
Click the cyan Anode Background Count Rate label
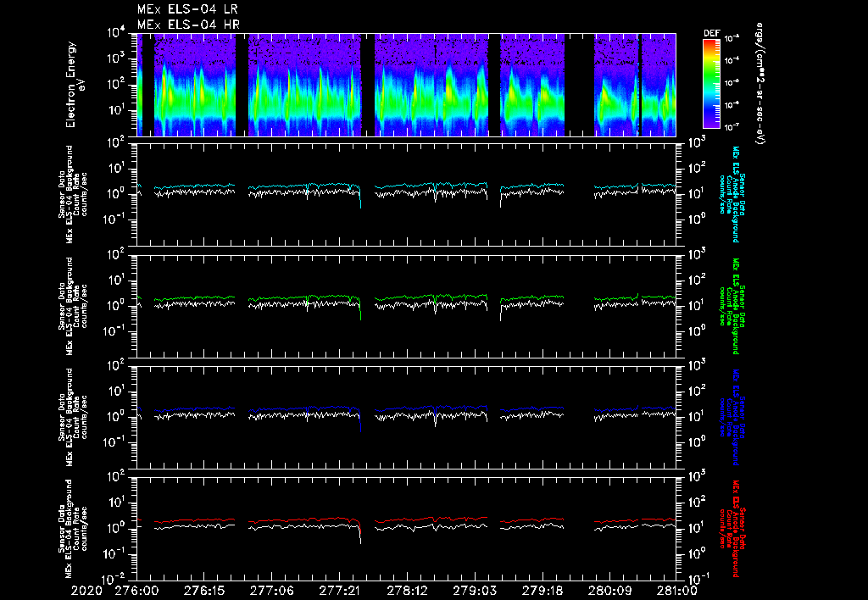coord(732,194)
